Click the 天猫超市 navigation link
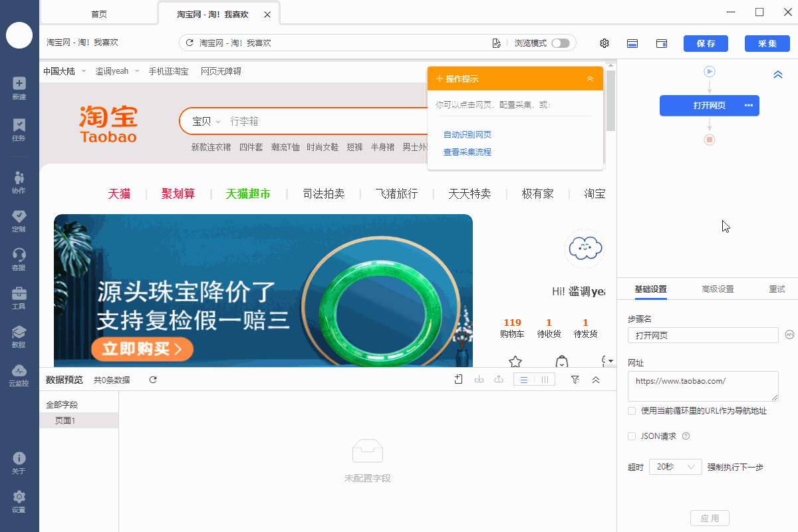798x532 pixels. point(248,194)
